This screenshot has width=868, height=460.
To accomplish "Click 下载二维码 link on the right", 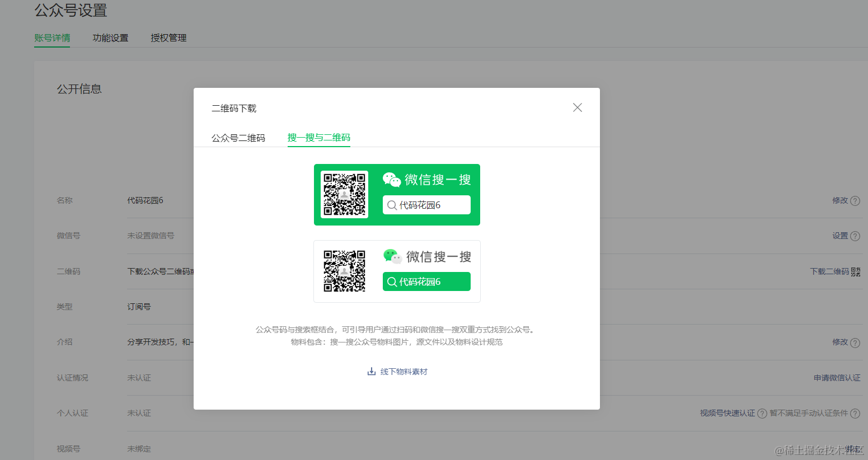I will 830,271.
